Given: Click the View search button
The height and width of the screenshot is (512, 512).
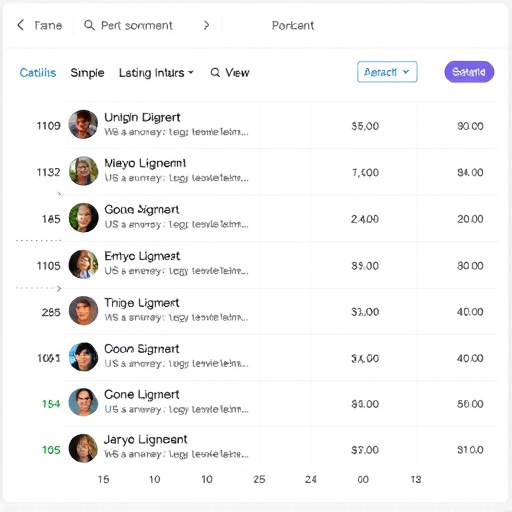Looking at the screenshot, I should (x=230, y=72).
